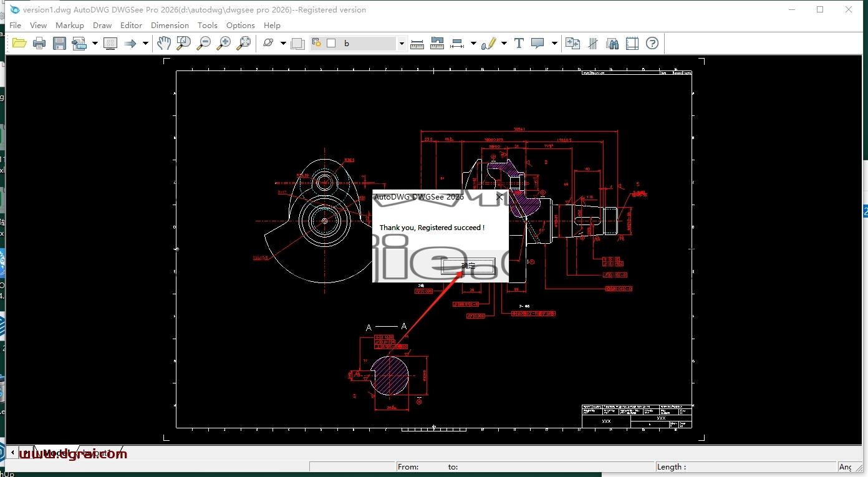Select the Measure Length ruler tool
The height and width of the screenshot is (477, 868).
(x=417, y=43)
